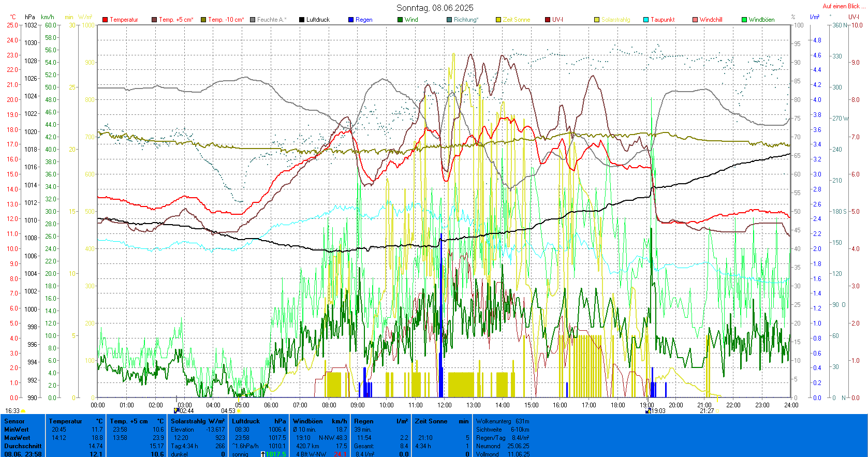
Task: Click the dark green Wind legend square
Action: pos(400,20)
